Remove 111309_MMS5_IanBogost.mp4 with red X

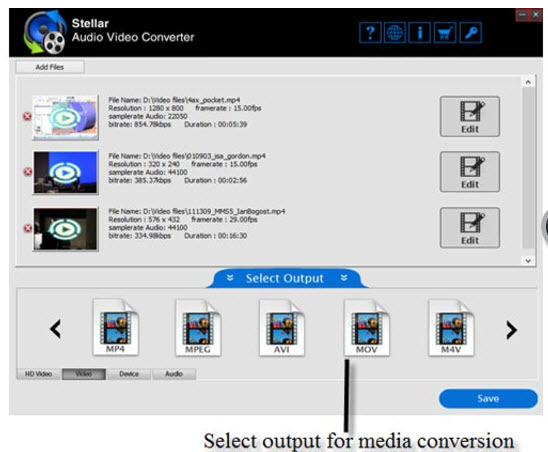tap(28, 228)
